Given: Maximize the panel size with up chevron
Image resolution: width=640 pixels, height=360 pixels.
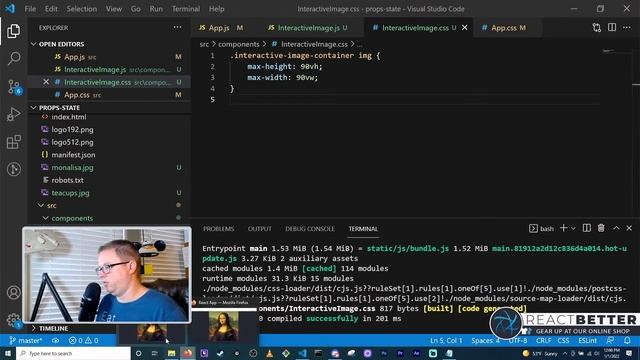Looking at the screenshot, I should (x=616, y=228).
